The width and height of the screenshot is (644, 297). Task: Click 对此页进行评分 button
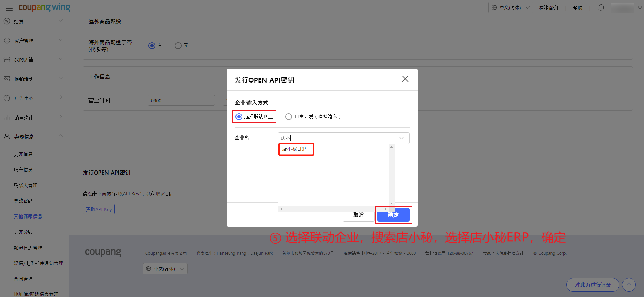593,285
